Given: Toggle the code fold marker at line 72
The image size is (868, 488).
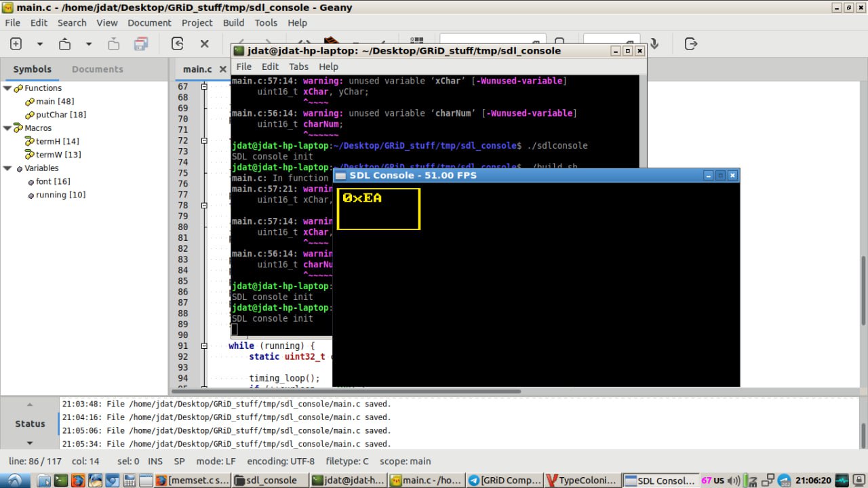Looking at the screenshot, I should 204,140.
